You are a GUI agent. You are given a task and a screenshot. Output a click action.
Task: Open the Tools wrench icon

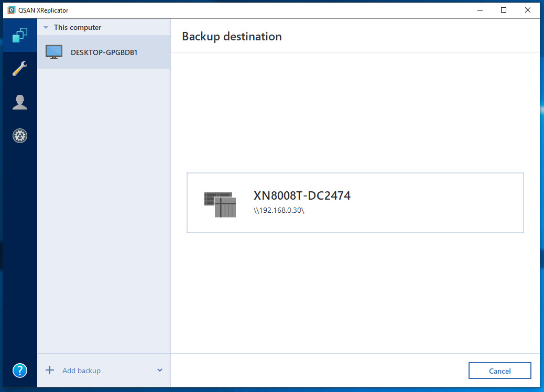(x=20, y=69)
